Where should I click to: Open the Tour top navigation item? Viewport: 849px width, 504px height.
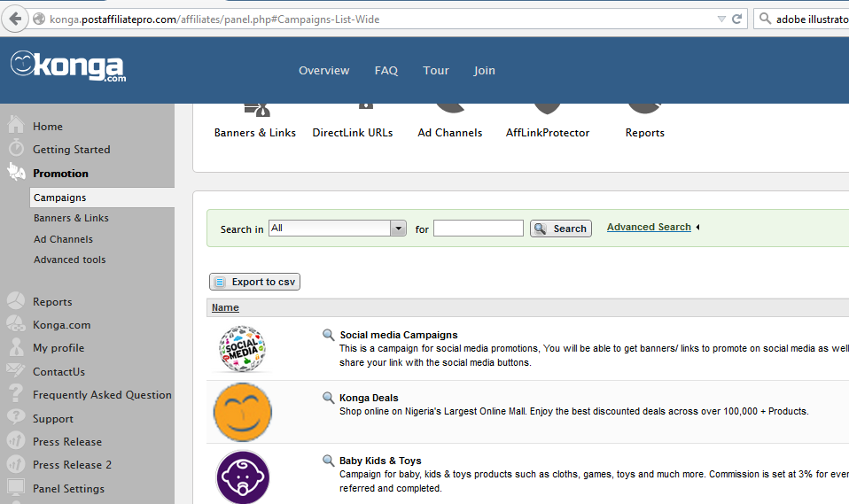436,70
